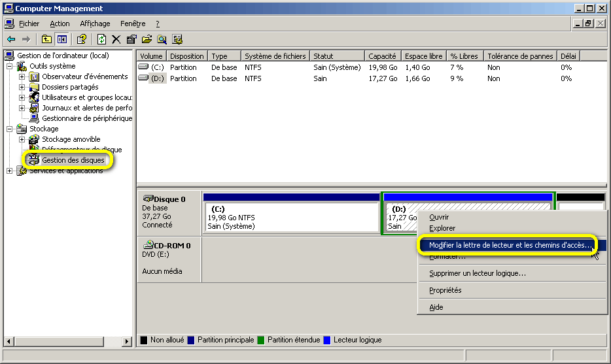Sort by the Espace libre column header

pos(424,56)
